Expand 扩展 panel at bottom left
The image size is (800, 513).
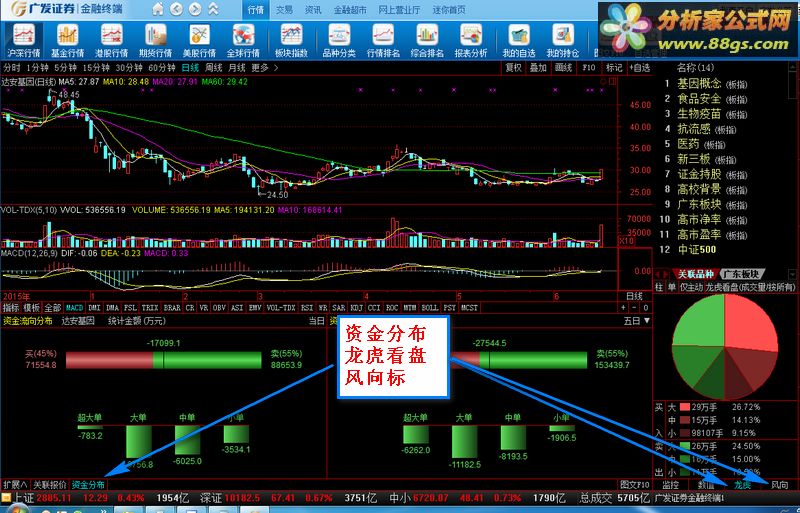coord(15,484)
